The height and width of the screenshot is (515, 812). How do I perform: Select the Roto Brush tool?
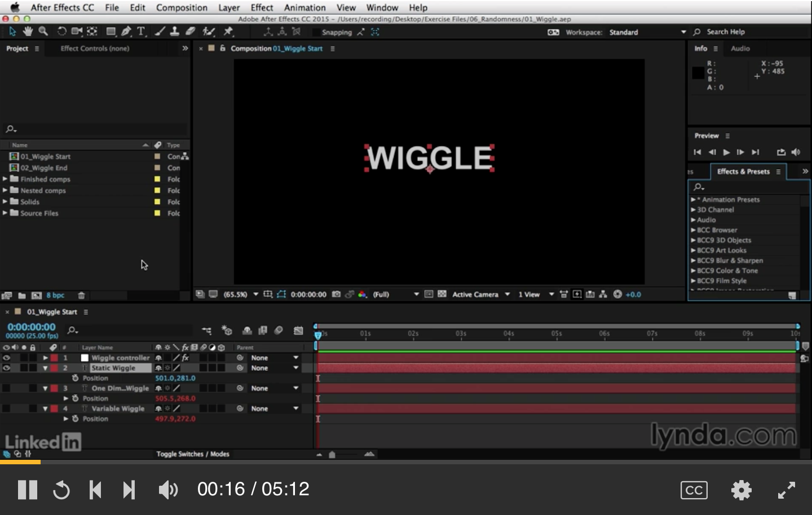click(209, 32)
